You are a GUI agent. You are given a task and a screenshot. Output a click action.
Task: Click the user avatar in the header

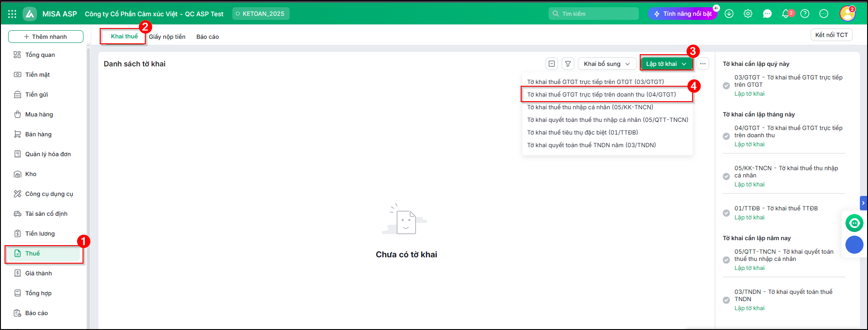(847, 14)
